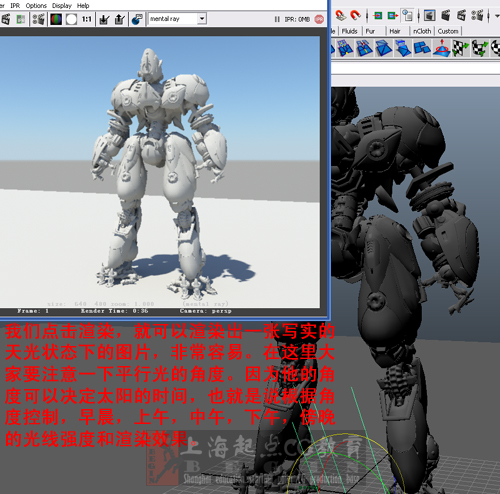
Task: Switch to the Fluids shelf tab
Action: (350, 31)
